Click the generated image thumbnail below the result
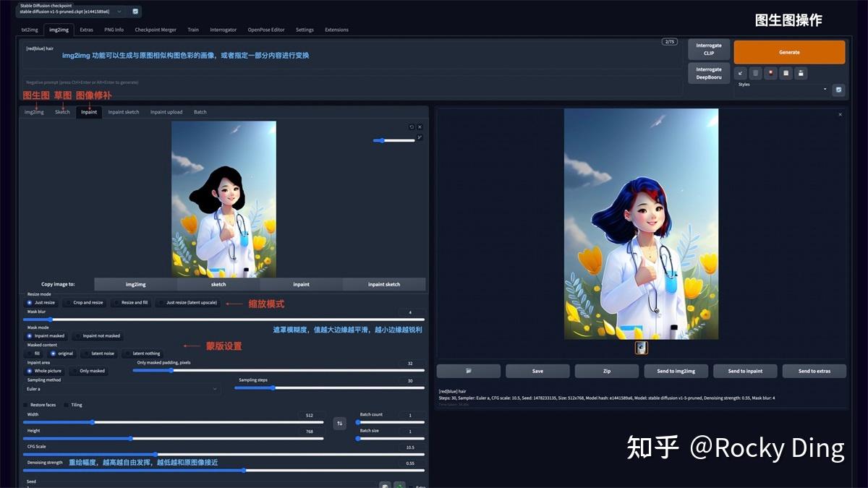The image size is (868, 488). 641,348
